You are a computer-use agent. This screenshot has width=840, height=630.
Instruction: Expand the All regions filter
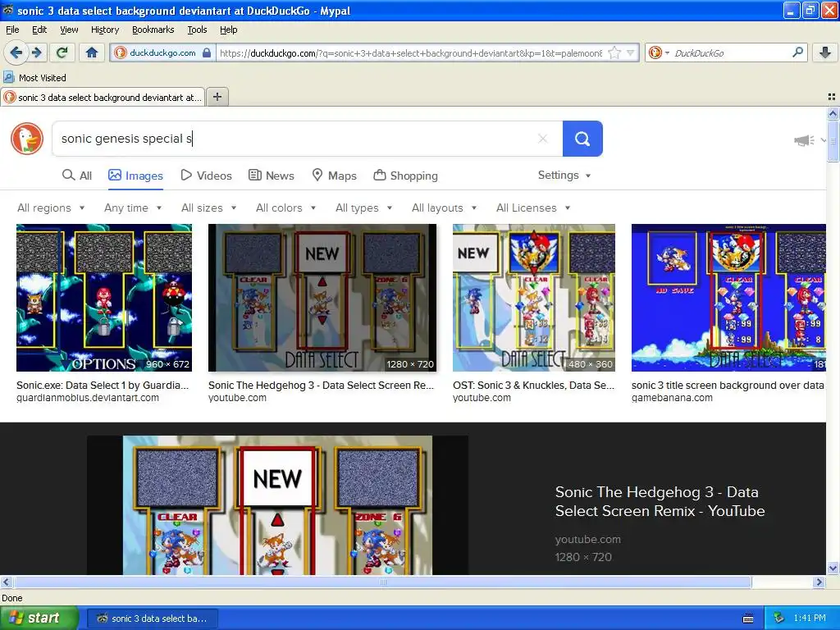51,208
